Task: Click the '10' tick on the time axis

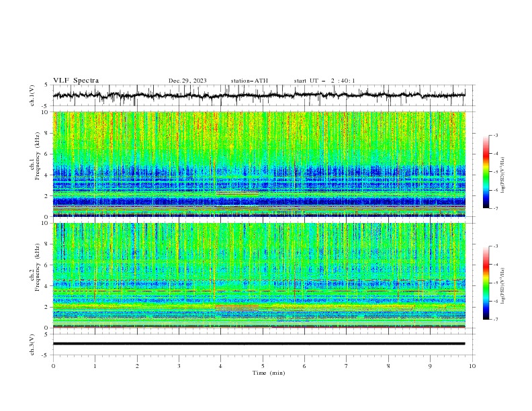Action: pos(472,366)
